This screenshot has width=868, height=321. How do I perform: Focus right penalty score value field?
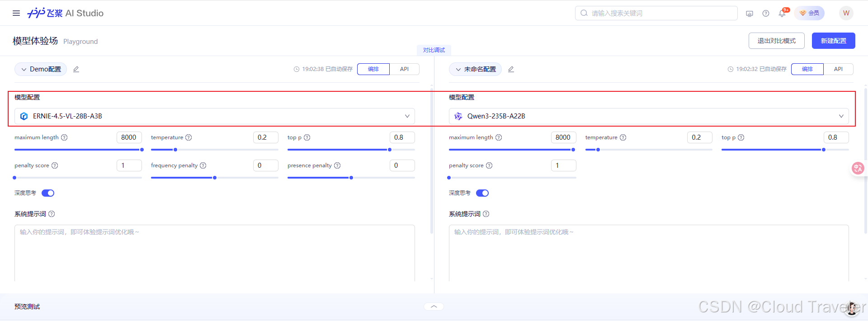click(564, 165)
